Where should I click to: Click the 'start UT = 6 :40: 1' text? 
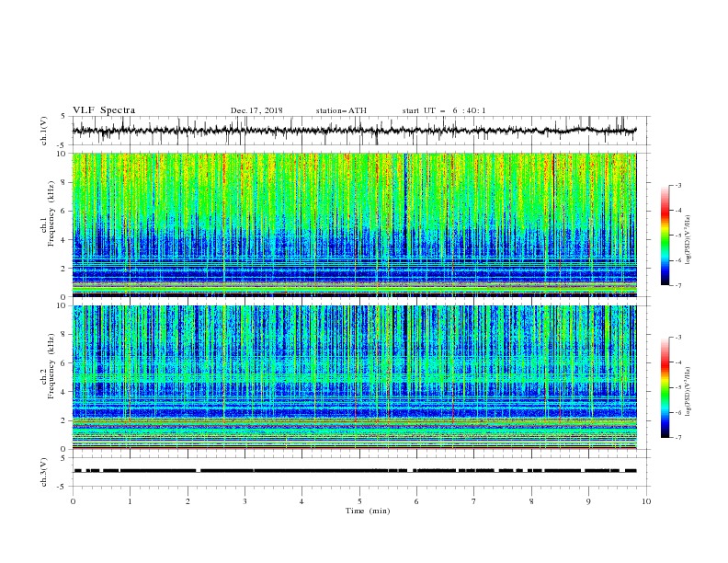[x=444, y=110]
